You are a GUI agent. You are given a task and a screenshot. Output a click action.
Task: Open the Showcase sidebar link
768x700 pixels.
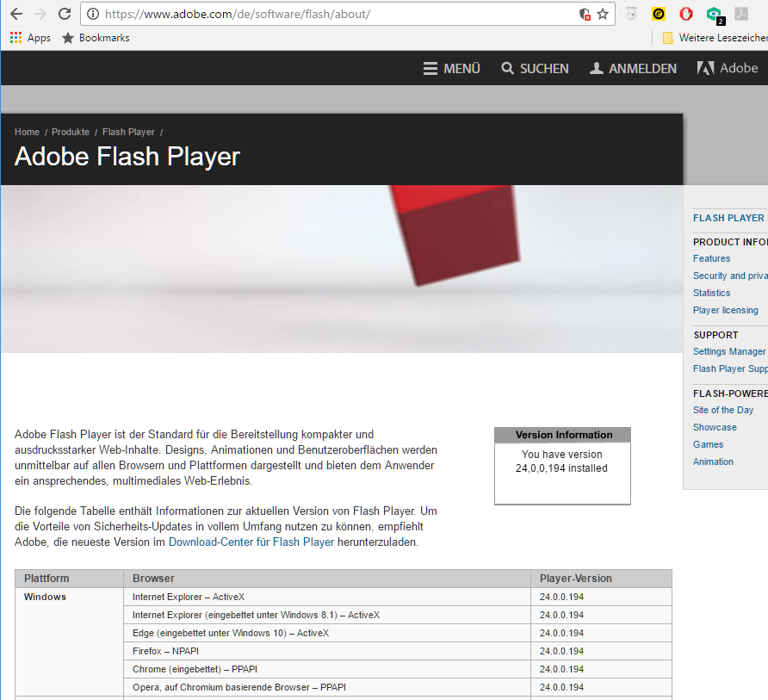coord(715,427)
